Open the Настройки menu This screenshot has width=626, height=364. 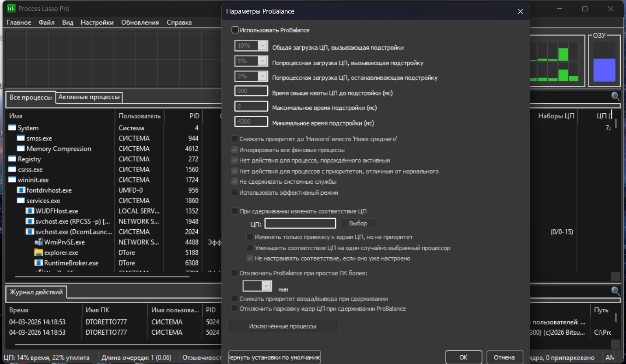point(97,22)
